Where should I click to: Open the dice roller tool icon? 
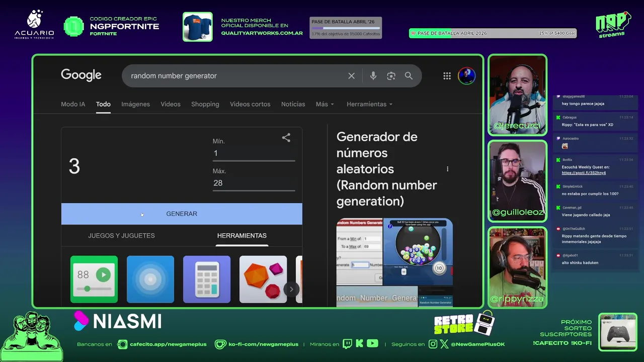pos(263,280)
